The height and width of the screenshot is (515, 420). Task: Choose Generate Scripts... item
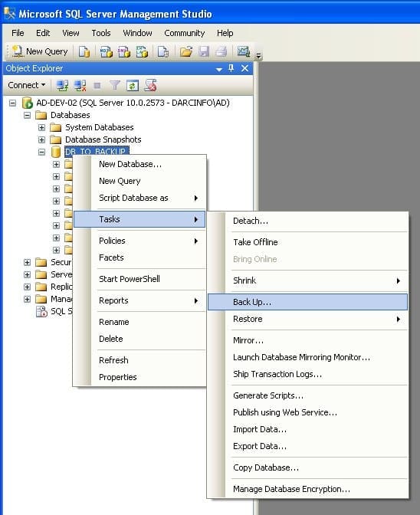[307, 395]
